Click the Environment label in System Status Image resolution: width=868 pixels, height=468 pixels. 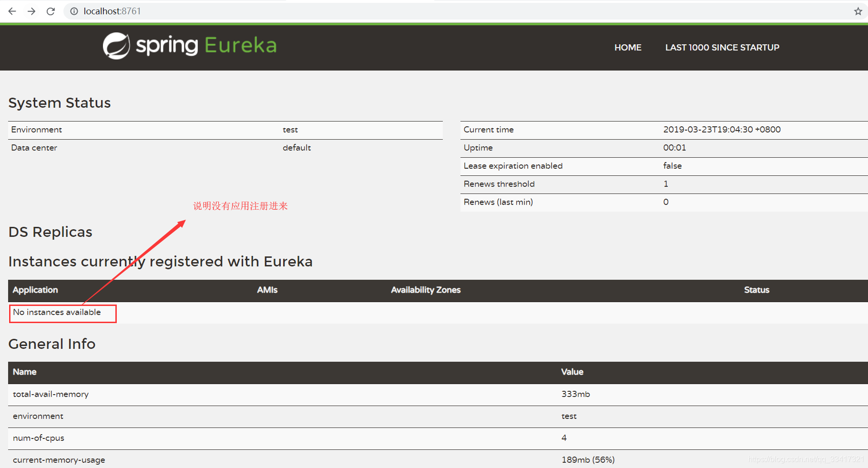click(37, 130)
